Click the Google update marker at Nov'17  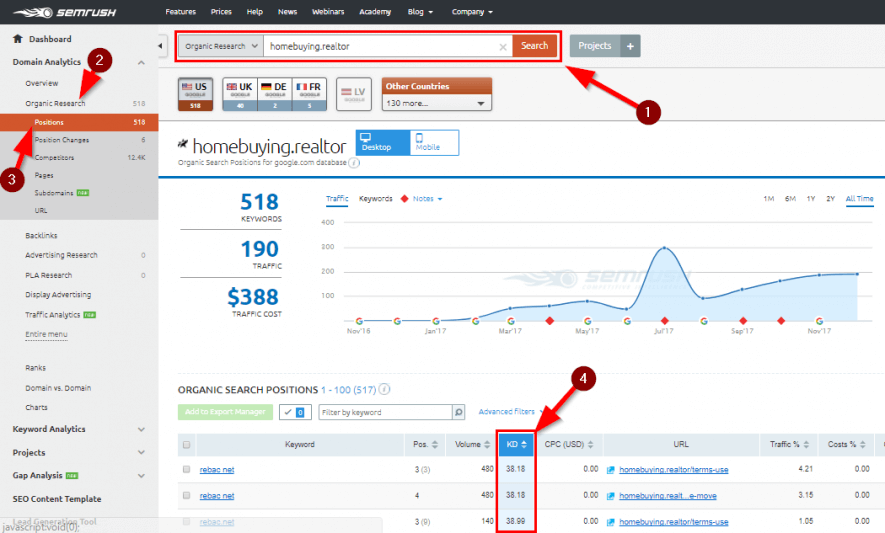click(819, 321)
